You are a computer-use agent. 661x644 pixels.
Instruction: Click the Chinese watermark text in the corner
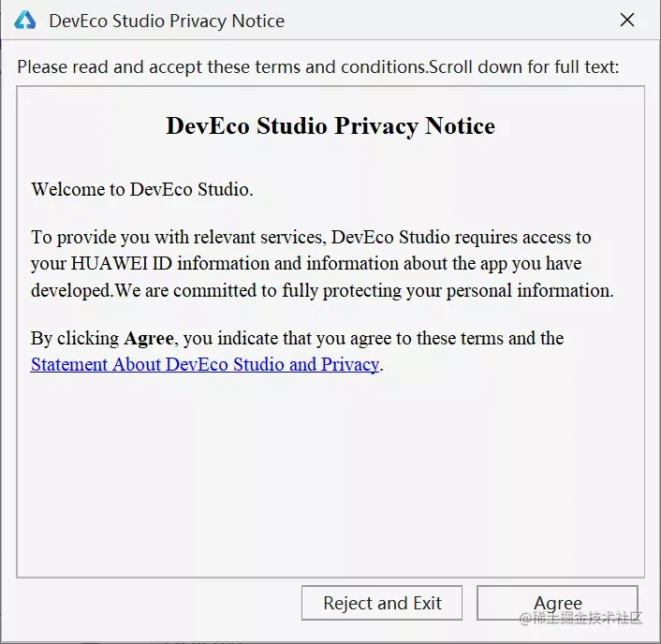click(580, 618)
